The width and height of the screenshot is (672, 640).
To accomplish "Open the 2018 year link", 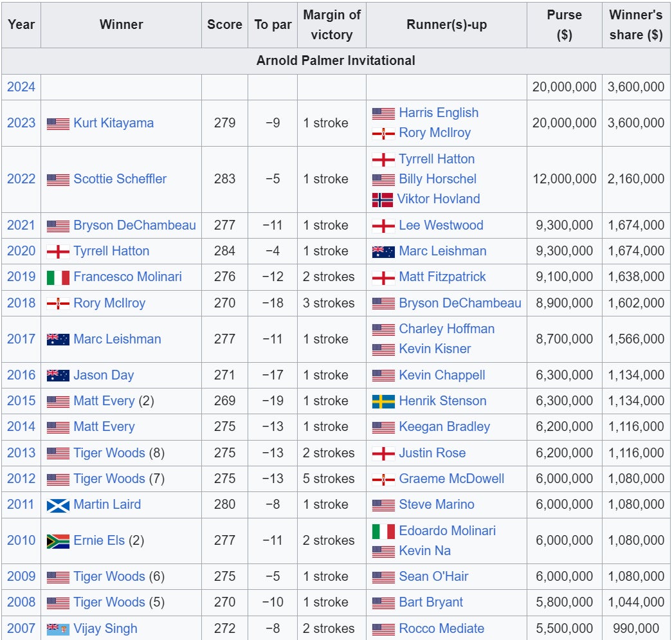I will (x=21, y=303).
